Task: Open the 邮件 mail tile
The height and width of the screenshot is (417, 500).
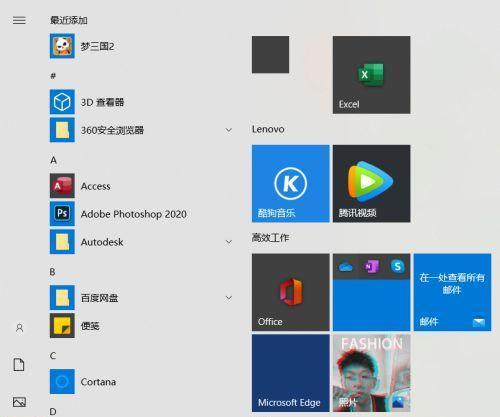Action: pos(452,292)
